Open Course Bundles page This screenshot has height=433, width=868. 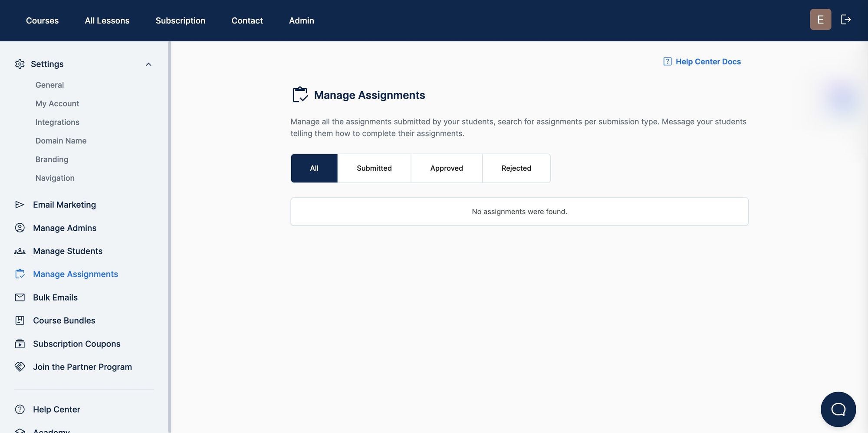click(x=64, y=321)
